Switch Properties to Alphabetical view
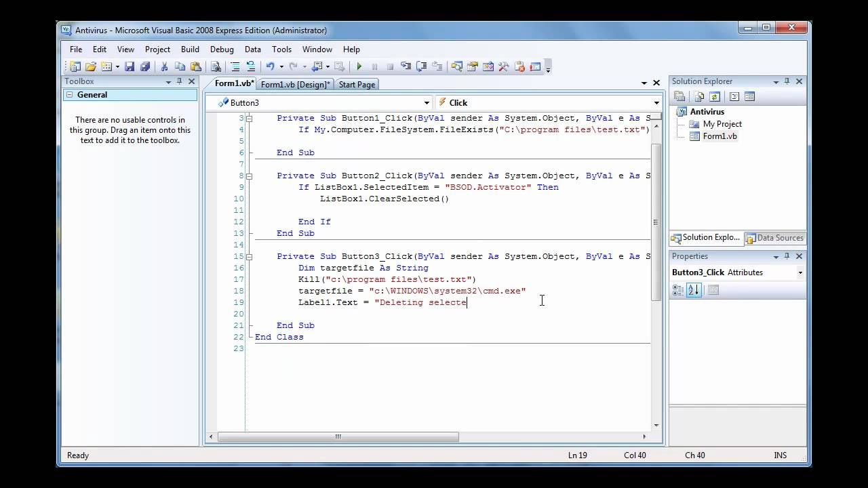 [x=693, y=290]
